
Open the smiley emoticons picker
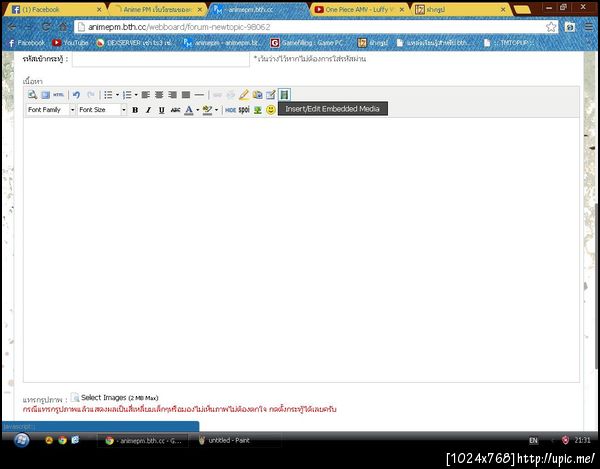[271, 110]
